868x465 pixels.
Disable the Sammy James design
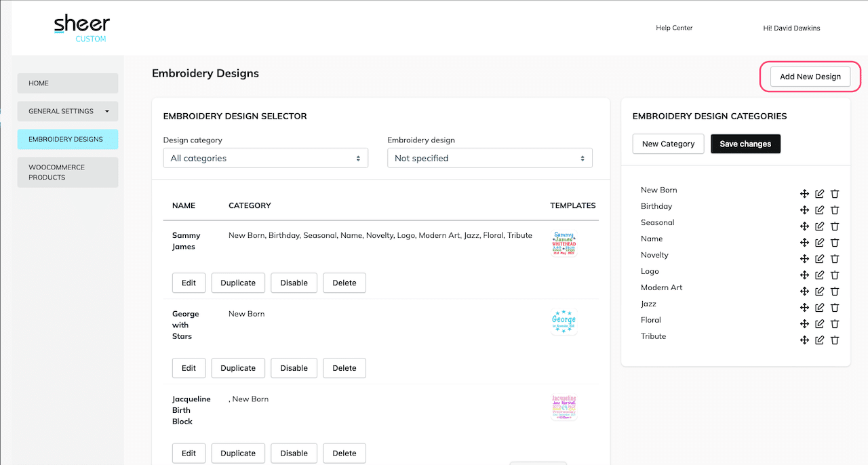pyautogui.click(x=294, y=283)
